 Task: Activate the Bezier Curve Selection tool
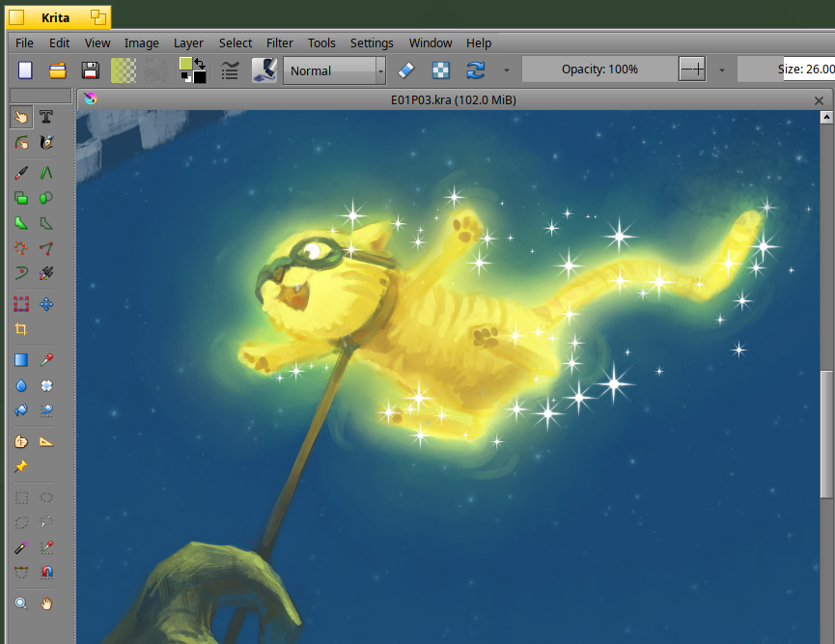coord(21,573)
